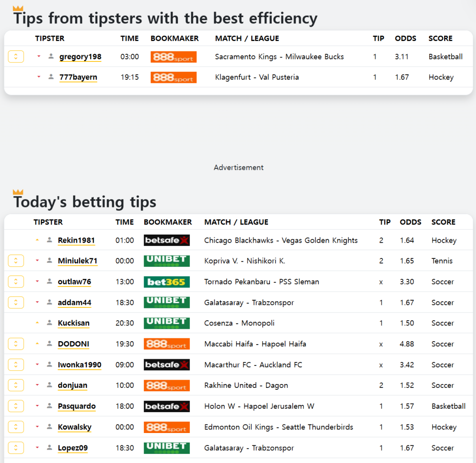Select Cosenza - Monopoli match
The height and width of the screenshot is (463, 476).
(x=239, y=323)
